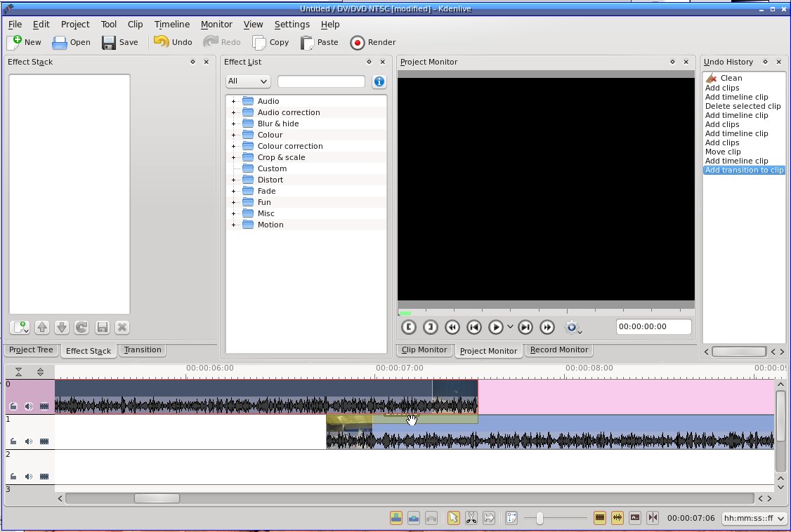Expand the Motion effects folder
The image size is (791, 532).
[x=233, y=225]
